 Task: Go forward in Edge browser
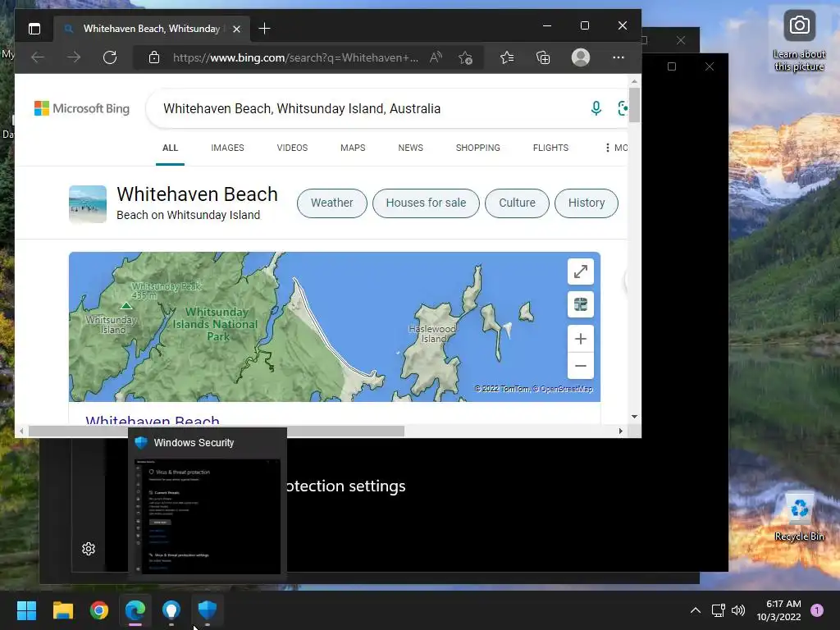[74, 57]
